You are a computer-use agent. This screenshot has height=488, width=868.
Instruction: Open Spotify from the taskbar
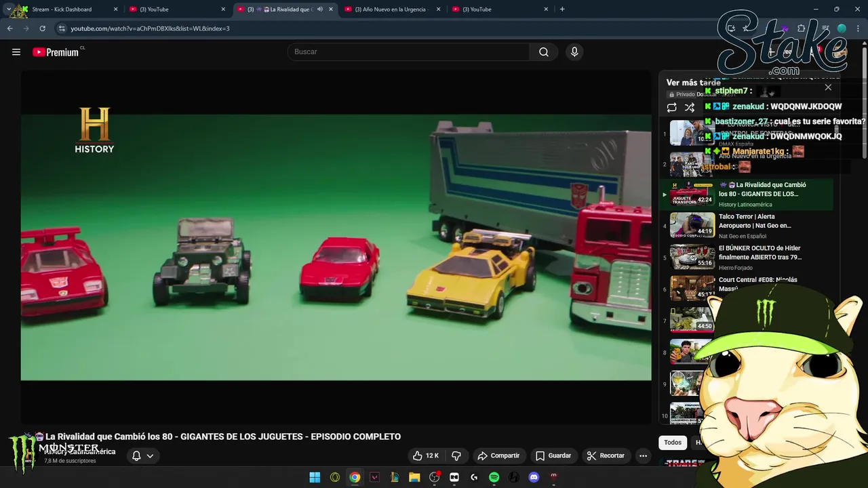point(494,477)
